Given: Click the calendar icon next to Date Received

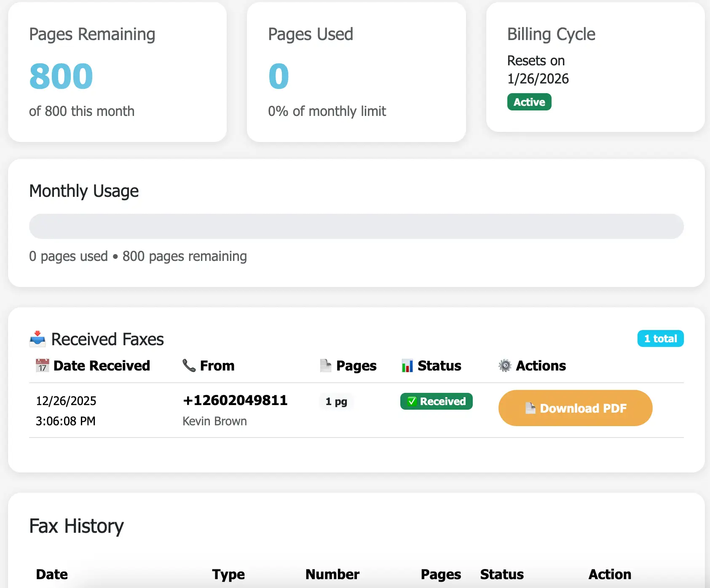Looking at the screenshot, I should pyautogui.click(x=42, y=365).
